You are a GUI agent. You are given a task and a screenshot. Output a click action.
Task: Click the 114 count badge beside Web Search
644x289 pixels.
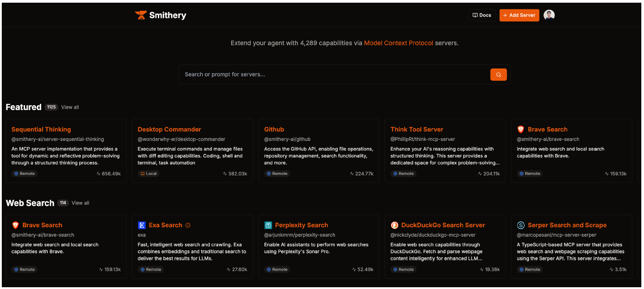63,203
